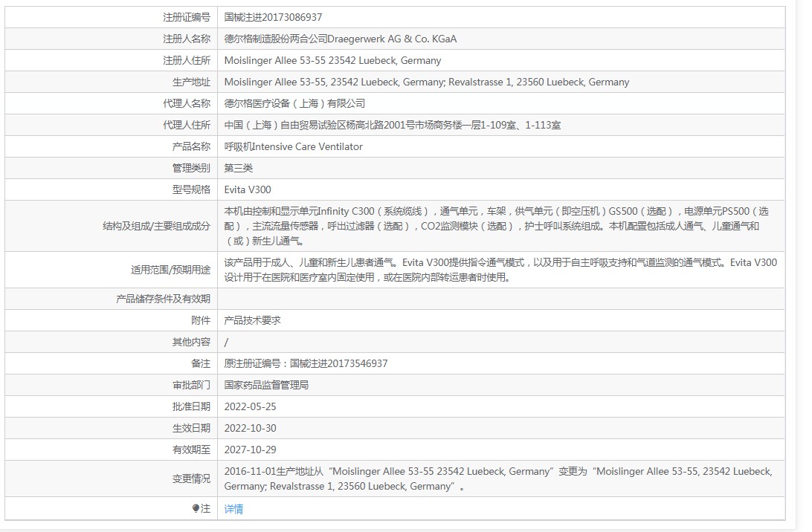812x532 pixels.
Task: Select remark 原注册证编号：国械注进20173546937
Action: pyautogui.click(x=306, y=364)
